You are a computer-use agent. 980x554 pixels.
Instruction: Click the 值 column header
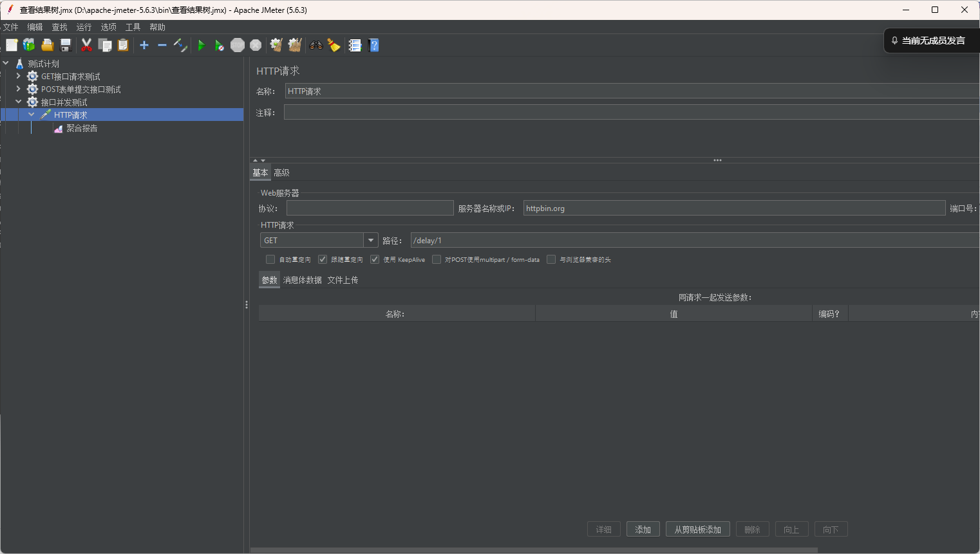(674, 314)
